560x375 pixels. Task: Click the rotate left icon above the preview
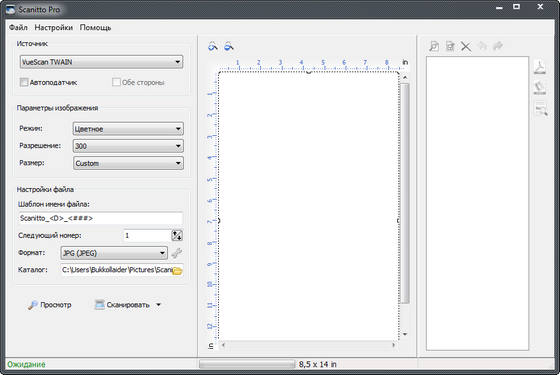pos(213,46)
